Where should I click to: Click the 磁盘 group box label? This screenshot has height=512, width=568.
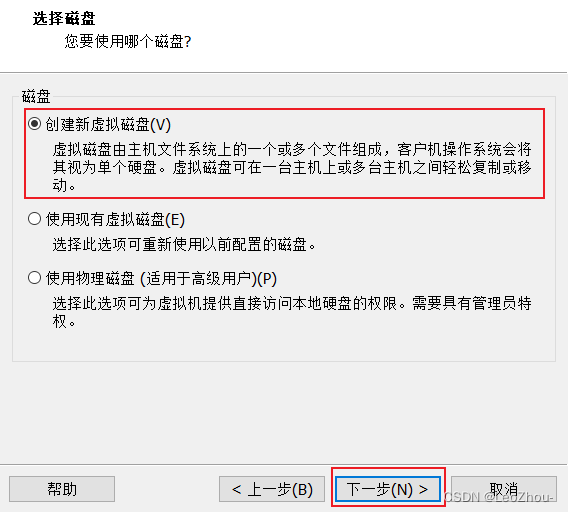point(36,96)
